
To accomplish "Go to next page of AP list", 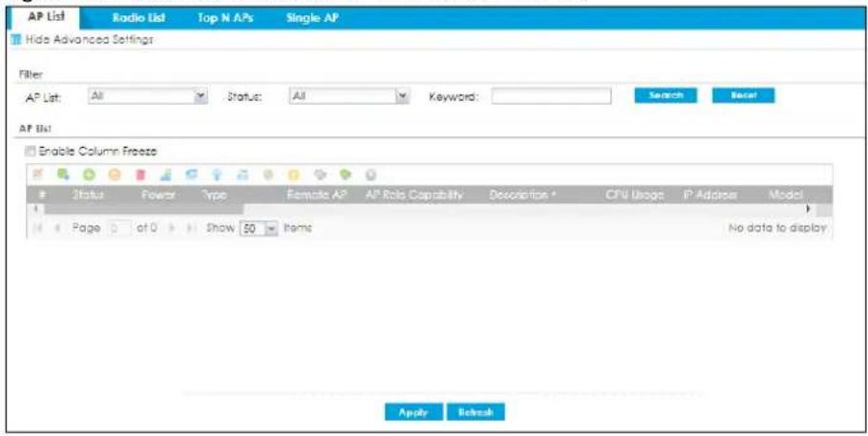I will click(171, 228).
